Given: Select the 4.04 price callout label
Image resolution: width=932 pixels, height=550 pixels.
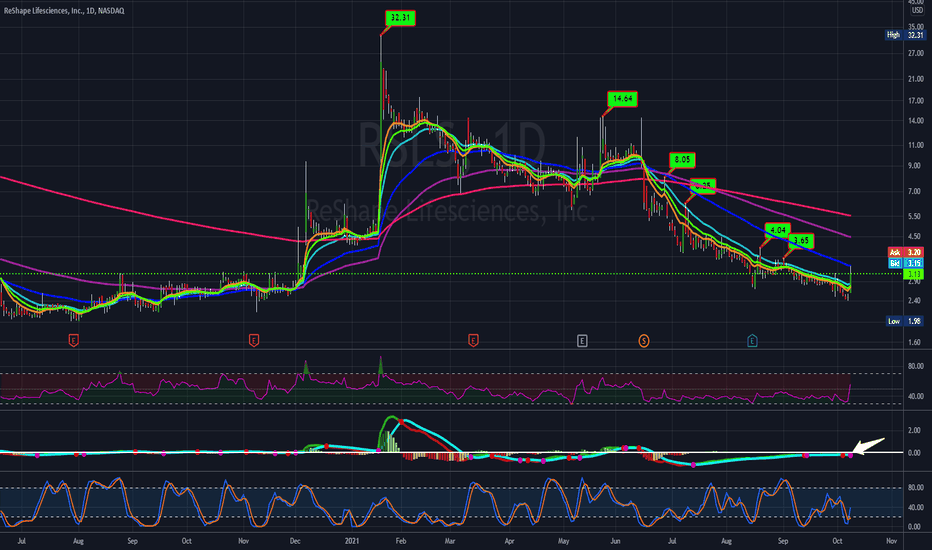Looking at the screenshot, I should click(x=777, y=230).
